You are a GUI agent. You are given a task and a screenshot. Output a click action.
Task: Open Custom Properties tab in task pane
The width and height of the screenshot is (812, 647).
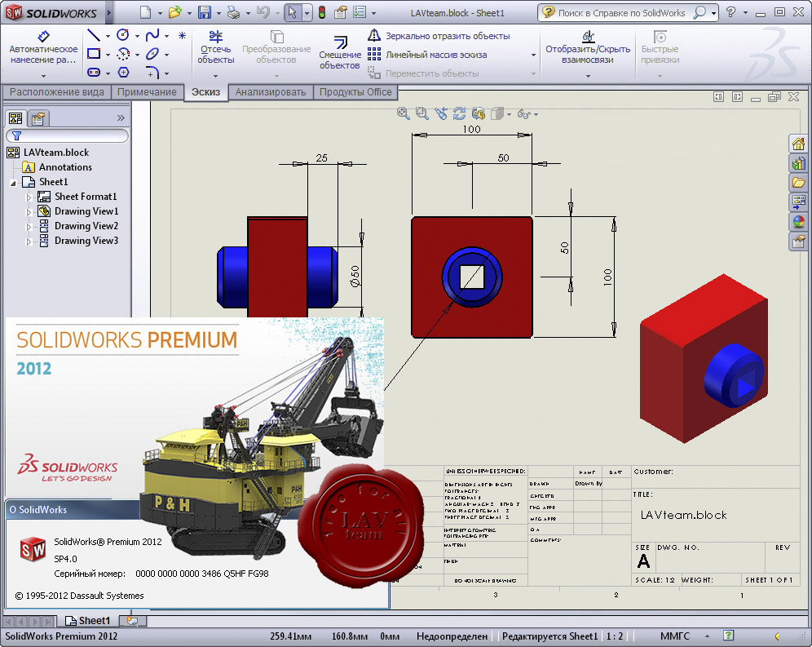(x=798, y=241)
